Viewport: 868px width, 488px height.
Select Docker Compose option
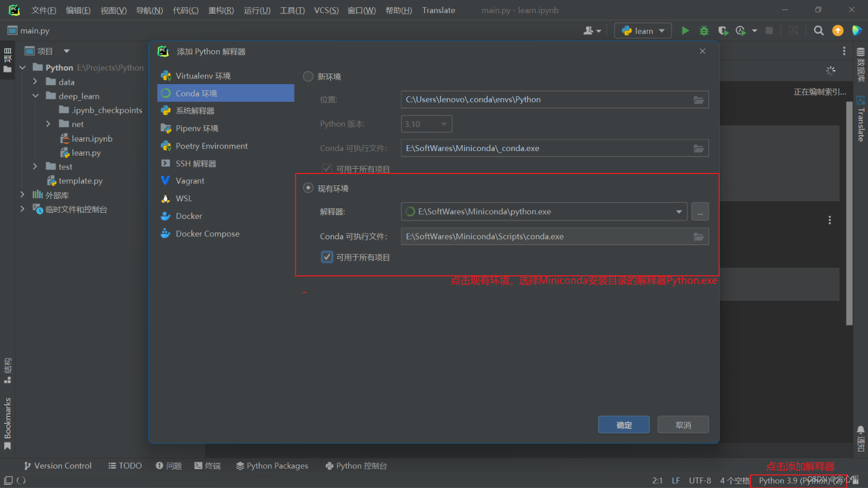[226, 234]
